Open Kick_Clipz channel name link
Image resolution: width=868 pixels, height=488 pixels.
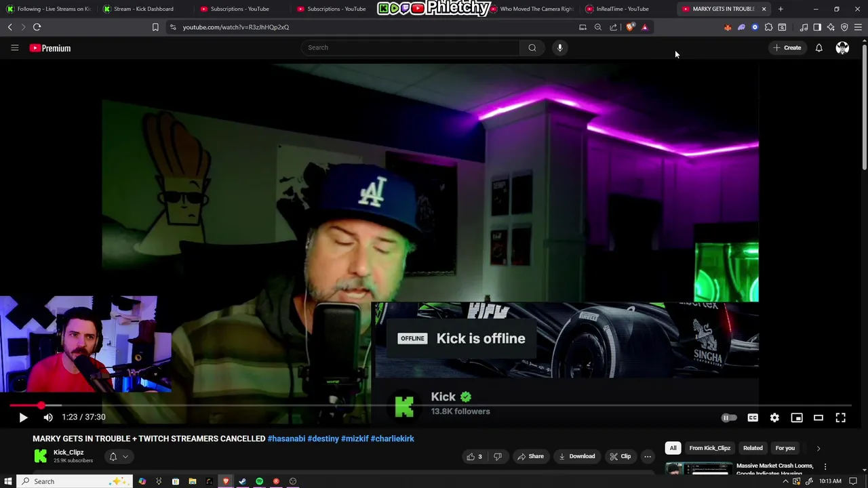[x=68, y=452]
